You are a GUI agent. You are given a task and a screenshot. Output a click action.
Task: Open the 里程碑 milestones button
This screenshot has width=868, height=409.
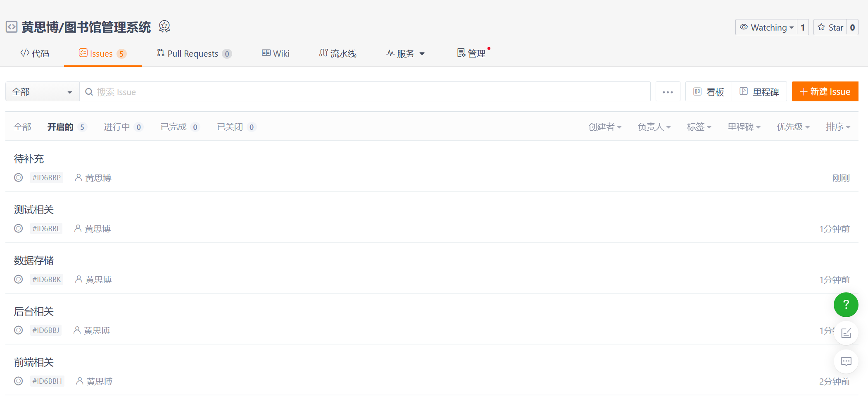[x=759, y=92]
